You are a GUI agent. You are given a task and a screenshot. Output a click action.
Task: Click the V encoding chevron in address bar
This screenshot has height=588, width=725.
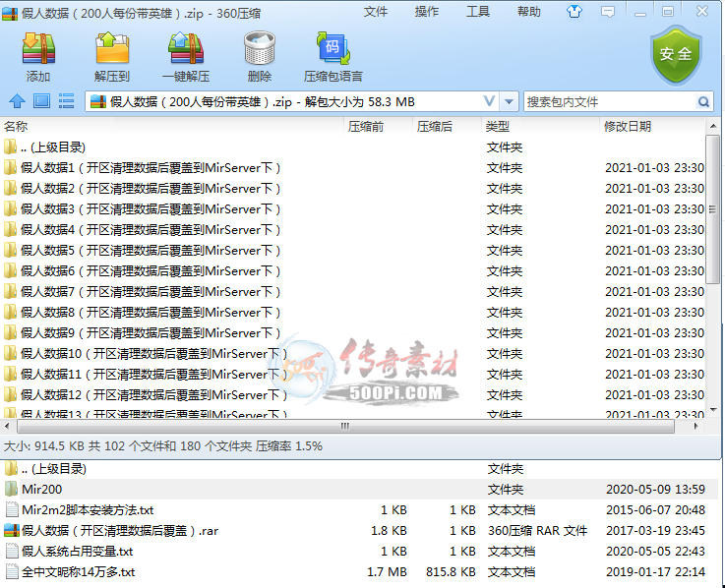pyautogui.click(x=489, y=100)
